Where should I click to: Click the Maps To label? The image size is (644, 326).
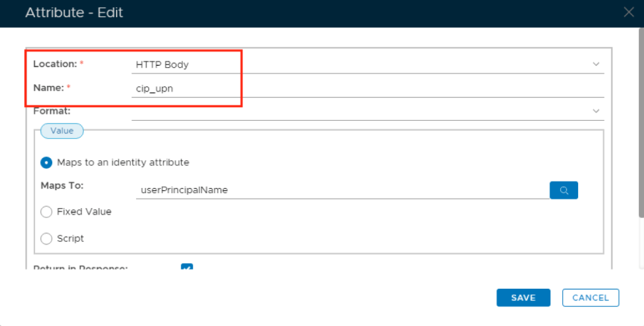point(62,186)
